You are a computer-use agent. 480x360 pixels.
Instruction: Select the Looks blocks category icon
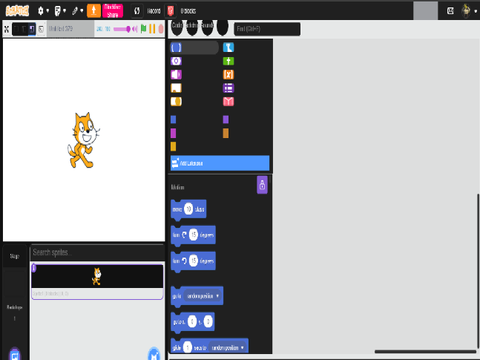coord(176,61)
